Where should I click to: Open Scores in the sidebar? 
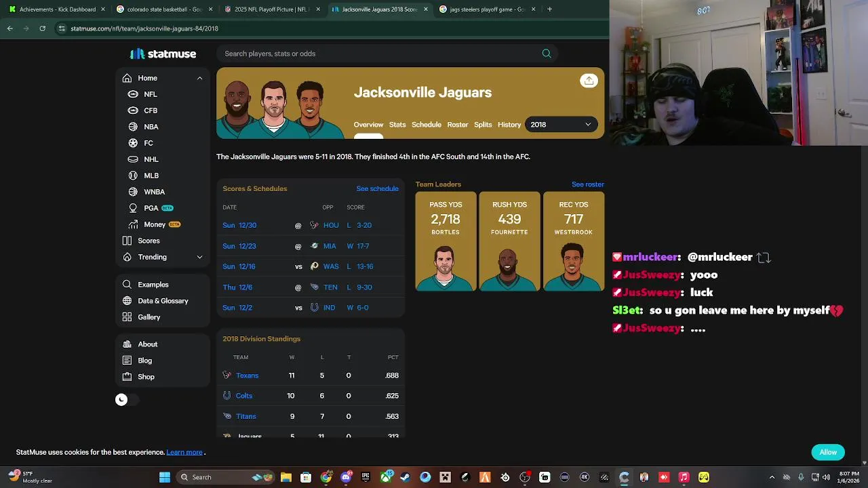[149, 241]
